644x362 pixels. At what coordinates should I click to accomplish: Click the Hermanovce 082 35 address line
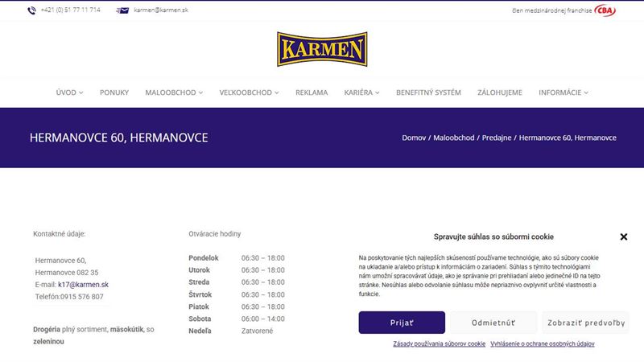point(67,273)
